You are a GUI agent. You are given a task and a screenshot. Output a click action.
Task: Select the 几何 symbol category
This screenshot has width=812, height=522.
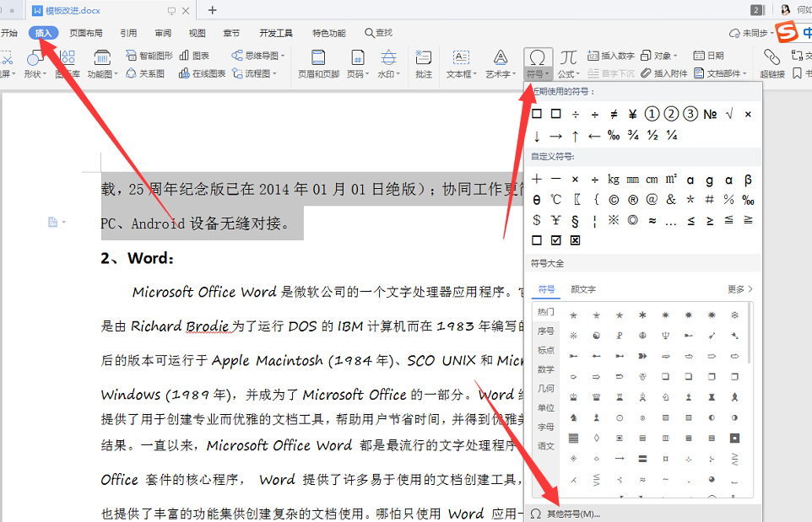546,389
